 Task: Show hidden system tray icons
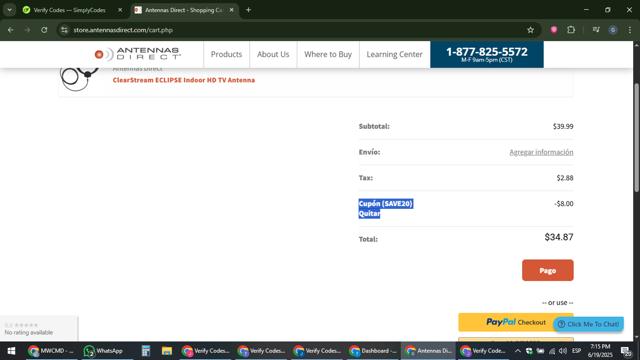(x=518, y=351)
